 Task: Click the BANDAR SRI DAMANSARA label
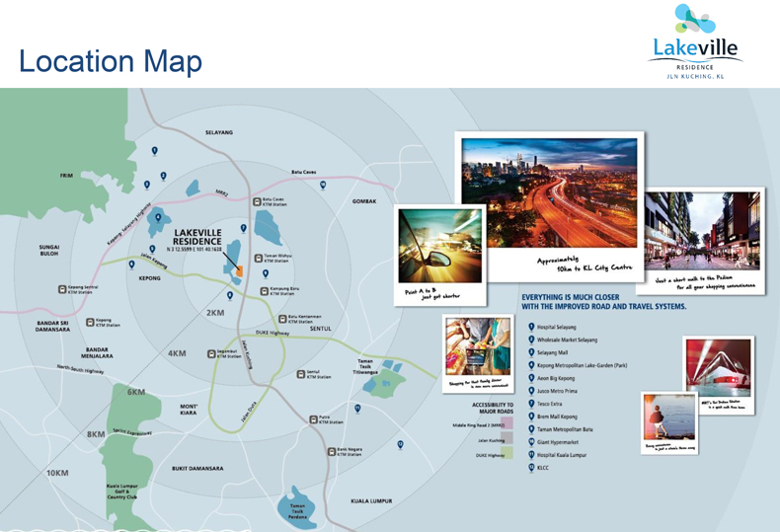click(52, 326)
